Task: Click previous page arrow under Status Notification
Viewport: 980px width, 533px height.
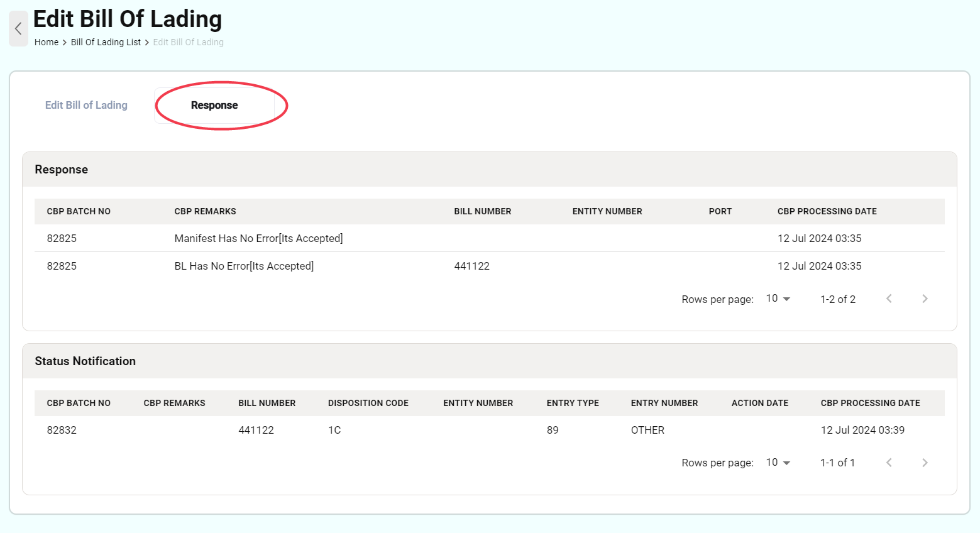Action: click(x=889, y=462)
